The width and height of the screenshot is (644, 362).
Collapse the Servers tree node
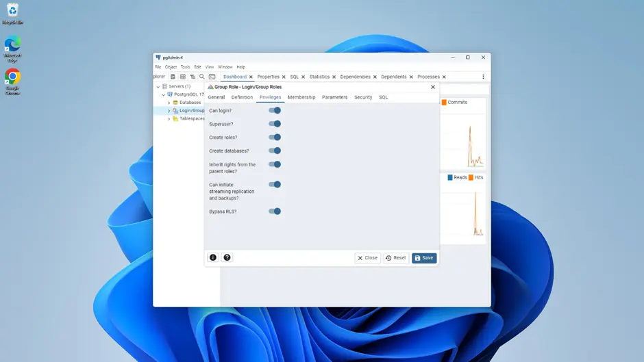[x=158, y=87]
